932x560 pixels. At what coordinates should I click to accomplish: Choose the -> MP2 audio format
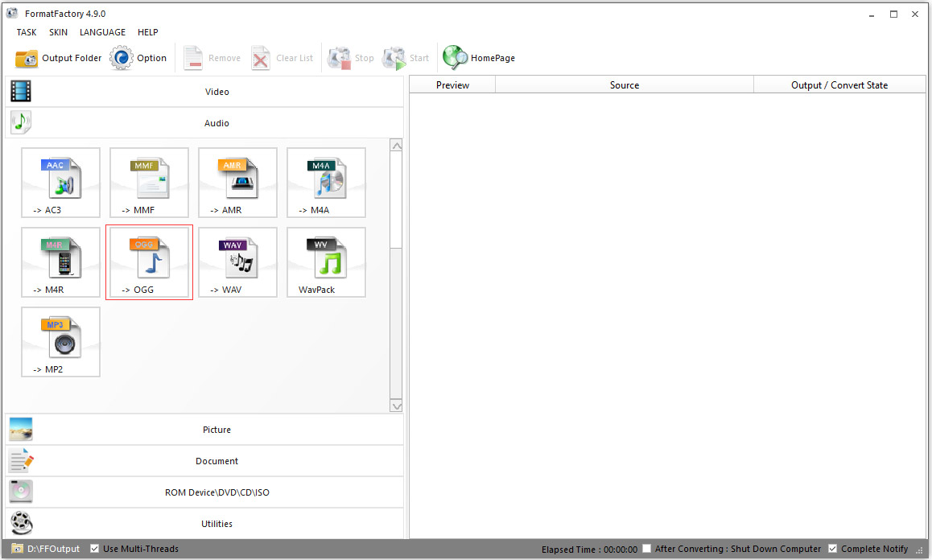pyautogui.click(x=60, y=342)
